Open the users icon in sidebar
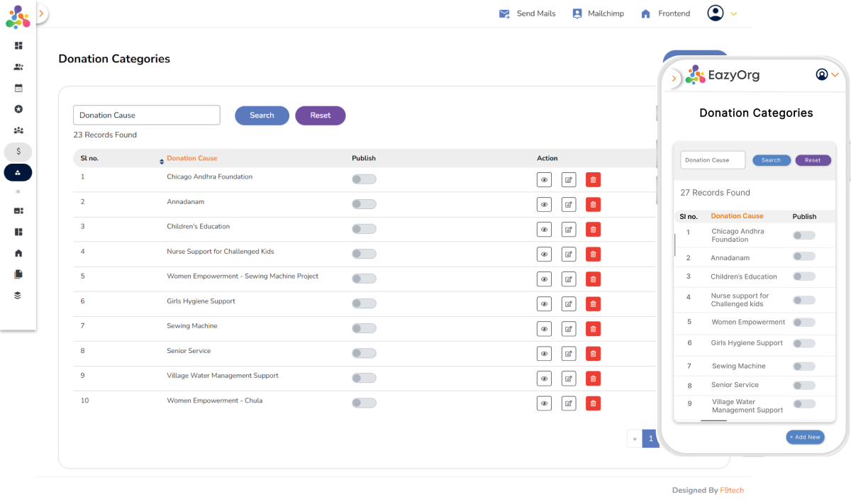The image size is (851, 504). click(x=18, y=67)
